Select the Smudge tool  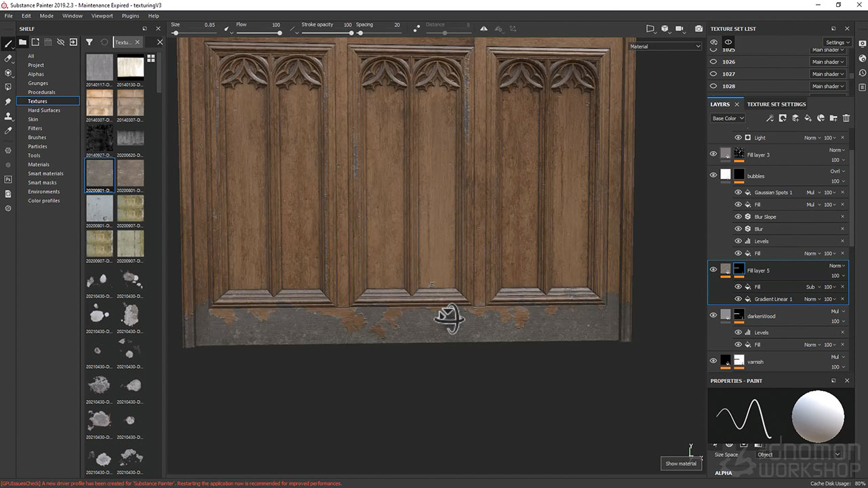coord(8,102)
